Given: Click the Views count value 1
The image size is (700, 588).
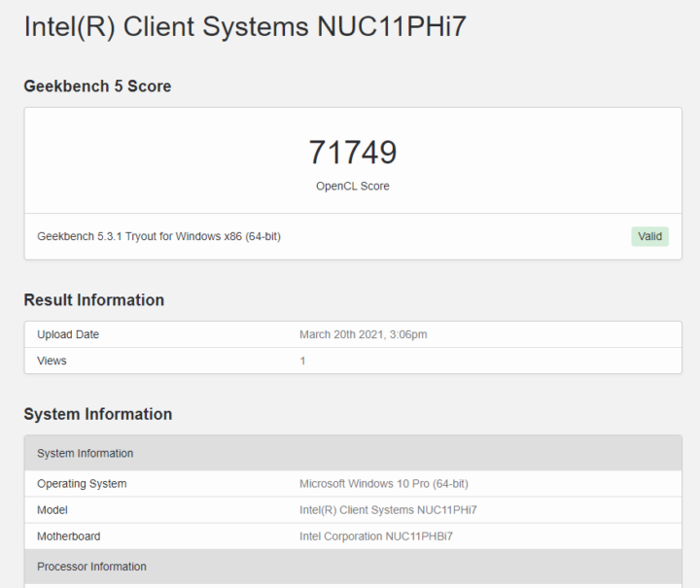Looking at the screenshot, I should coord(302,361).
